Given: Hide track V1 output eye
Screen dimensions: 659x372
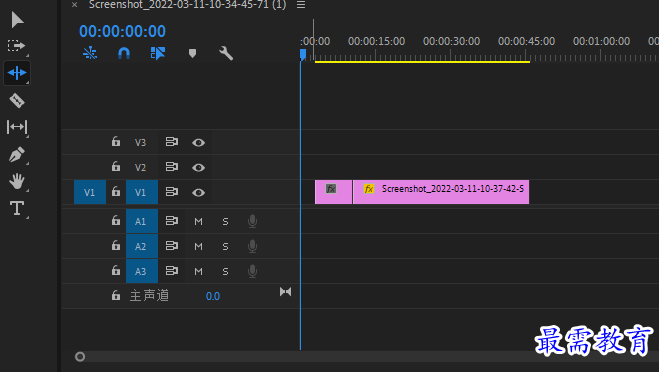Looking at the screenshot, I should [x=198, y=193].
